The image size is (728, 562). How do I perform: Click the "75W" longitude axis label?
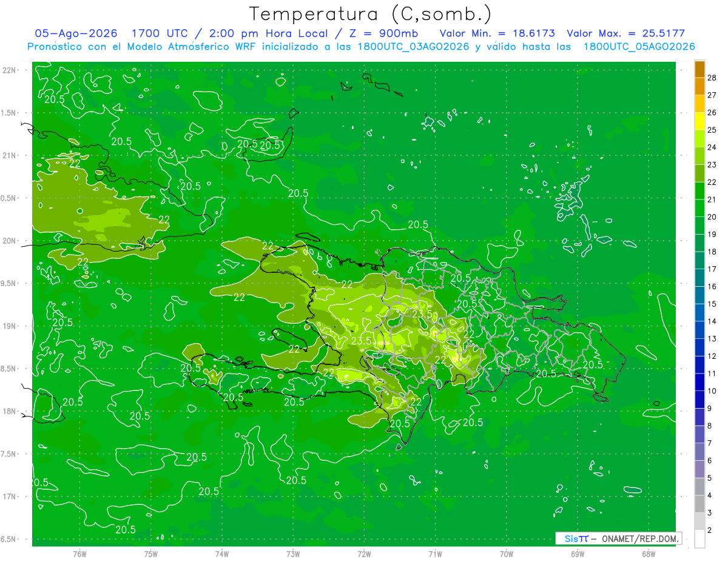point(151,554)
